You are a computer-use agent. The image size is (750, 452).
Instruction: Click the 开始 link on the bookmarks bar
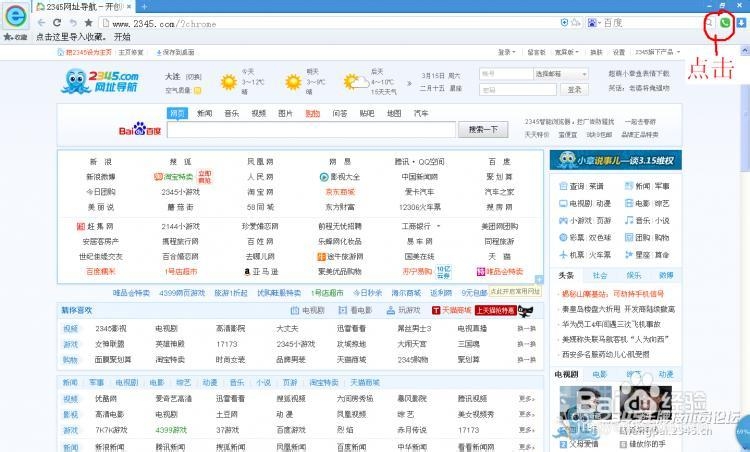tap(122, 37)
